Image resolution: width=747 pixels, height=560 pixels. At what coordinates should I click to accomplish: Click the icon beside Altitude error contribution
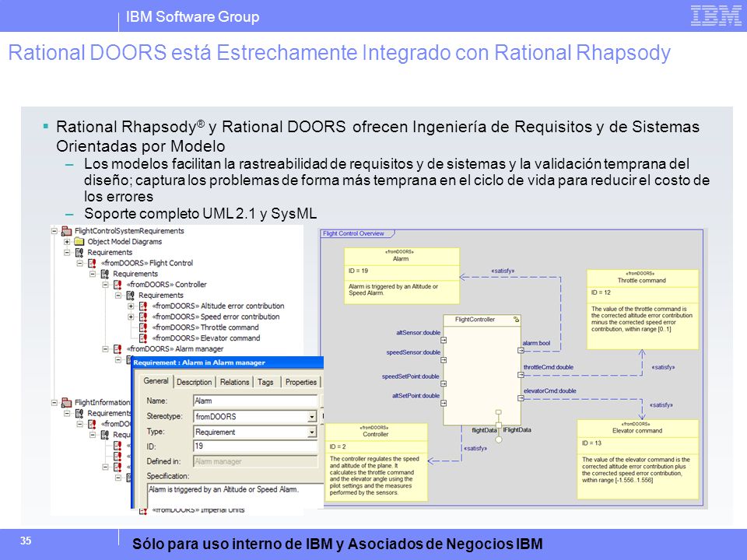click(x=143, y=306)
